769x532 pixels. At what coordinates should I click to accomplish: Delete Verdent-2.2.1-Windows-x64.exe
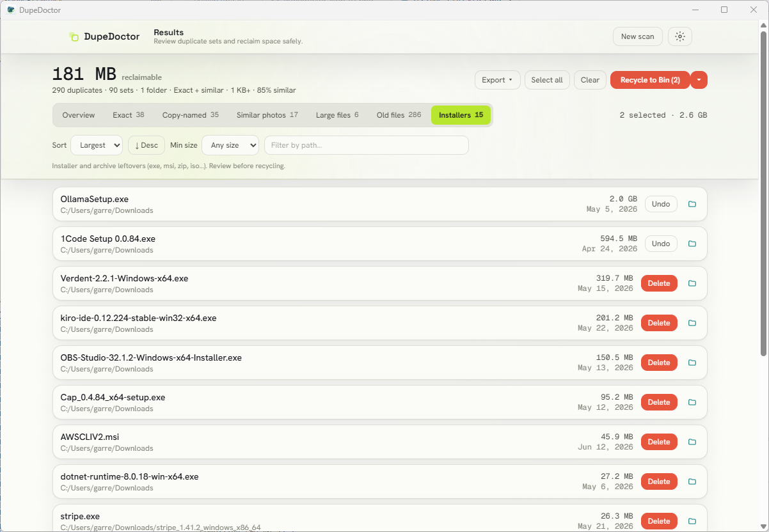coord(659,283)
